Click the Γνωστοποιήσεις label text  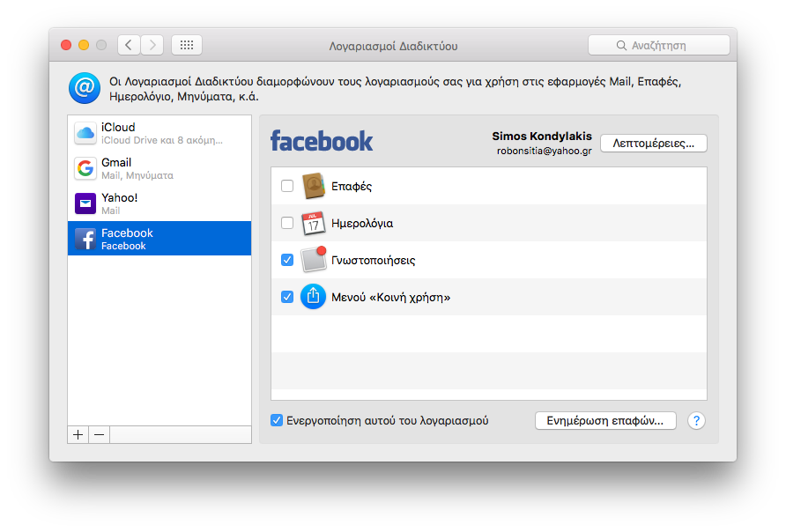point(373,261)
